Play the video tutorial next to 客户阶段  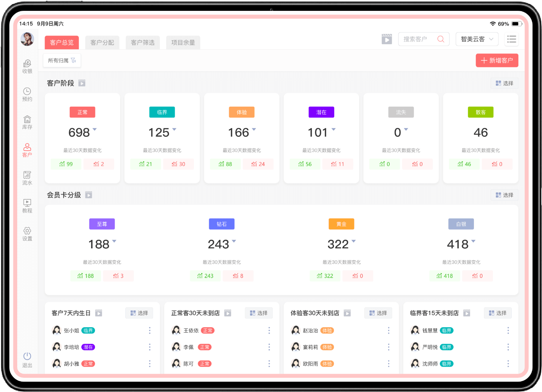[82, 83]
